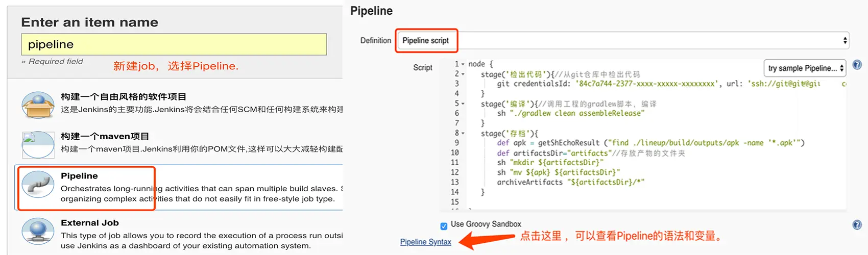Click the def artifactsDir script line
This screenshot has height=255, width=868.
(591, 153)
